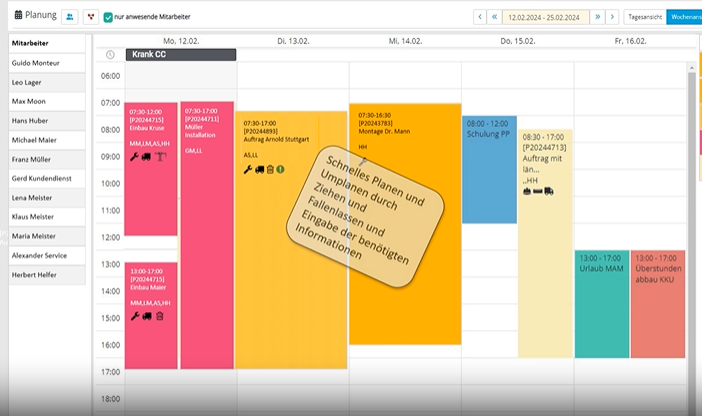Select employee Leo Lager
The image size is (702, 416).
tap(47, 82)
